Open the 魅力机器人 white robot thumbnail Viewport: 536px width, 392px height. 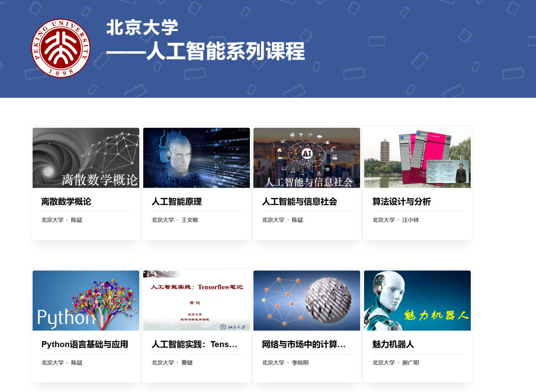pos(417,301)
